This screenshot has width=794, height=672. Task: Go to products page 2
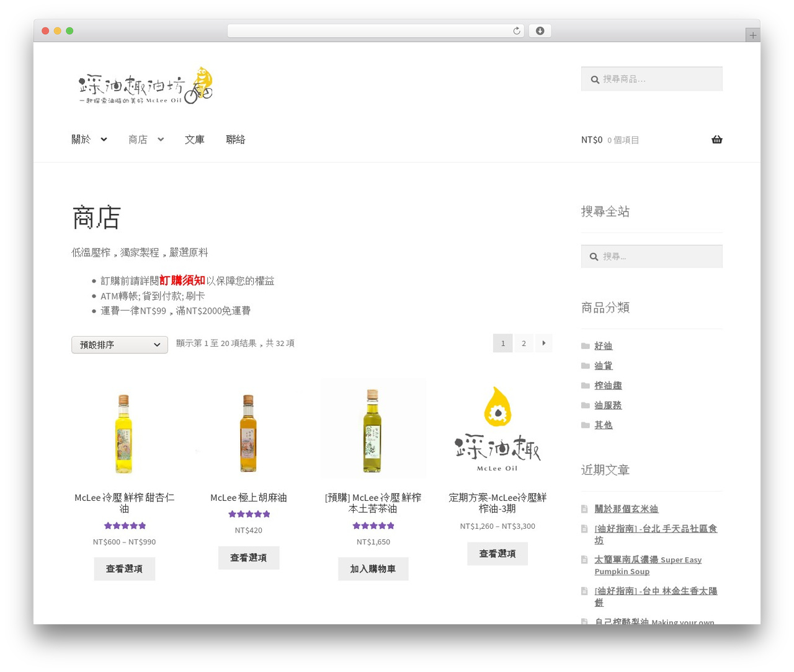point(524,343)
